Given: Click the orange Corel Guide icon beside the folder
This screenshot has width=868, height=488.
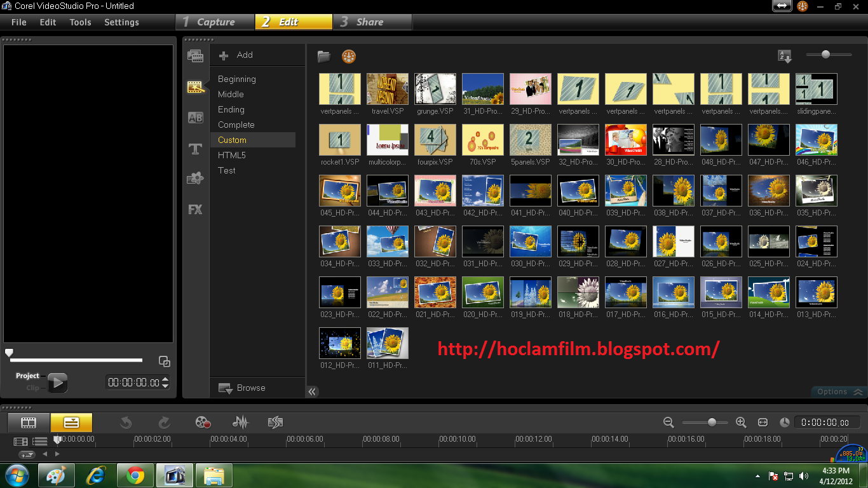Looking at the screenshot, I should 348,57.
